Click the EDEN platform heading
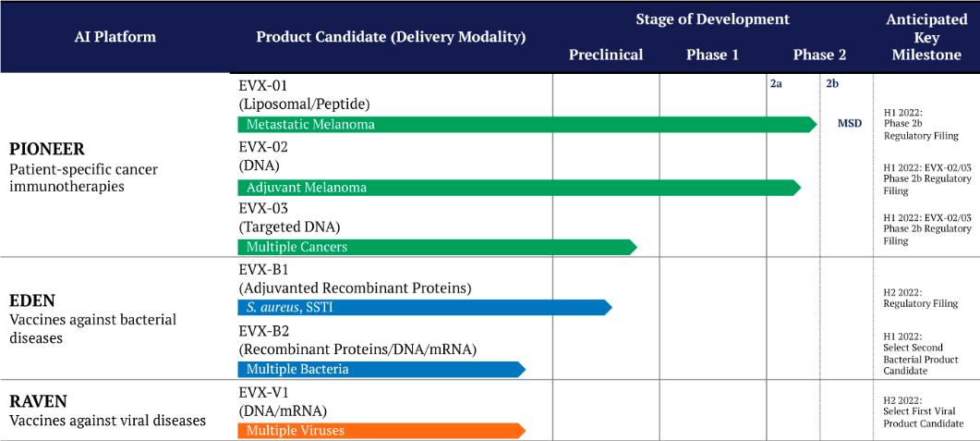This screenshot has width=980, height=441. coord(32,300)
